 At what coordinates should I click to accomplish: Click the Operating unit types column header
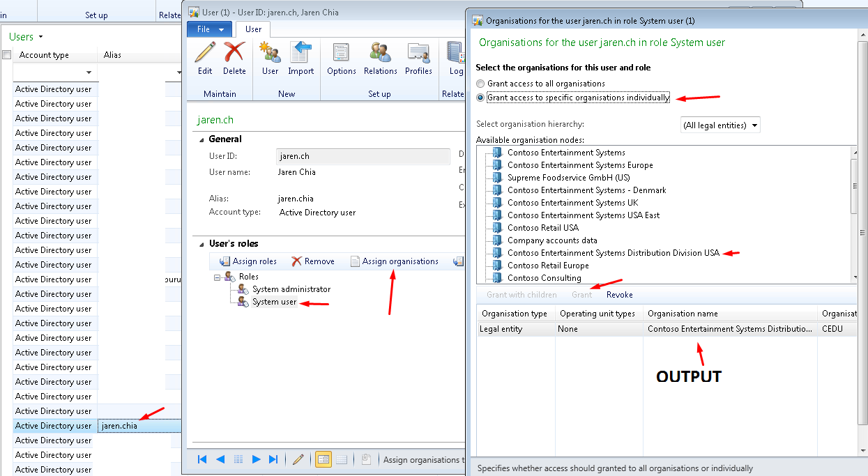click(x=599, y=314)
